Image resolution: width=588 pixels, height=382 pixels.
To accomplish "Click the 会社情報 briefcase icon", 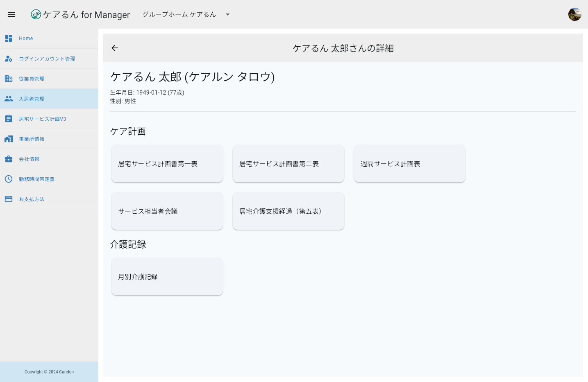I will (x=9, y=159).
